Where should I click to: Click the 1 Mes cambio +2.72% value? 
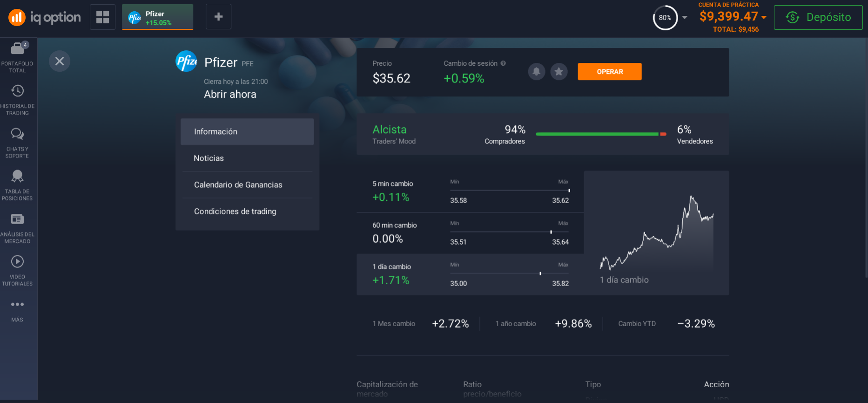coord(450,324)
